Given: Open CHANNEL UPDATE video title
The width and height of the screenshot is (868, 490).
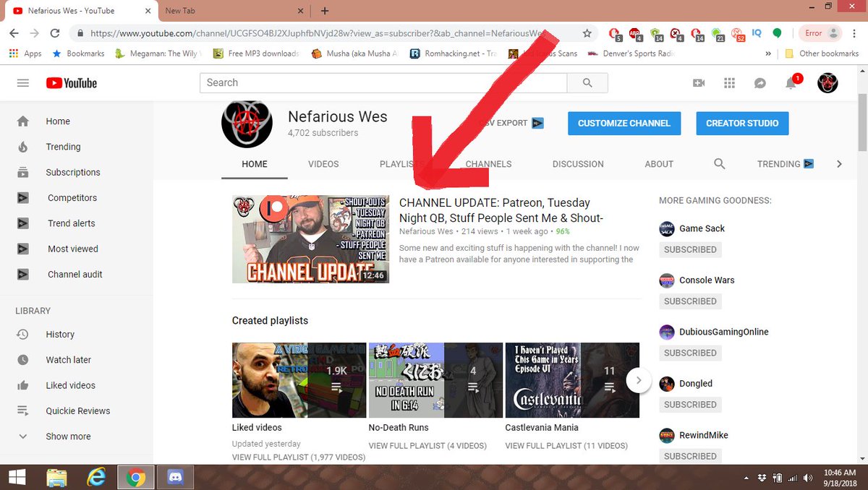Looking at the screenshot, I should 501,210.
